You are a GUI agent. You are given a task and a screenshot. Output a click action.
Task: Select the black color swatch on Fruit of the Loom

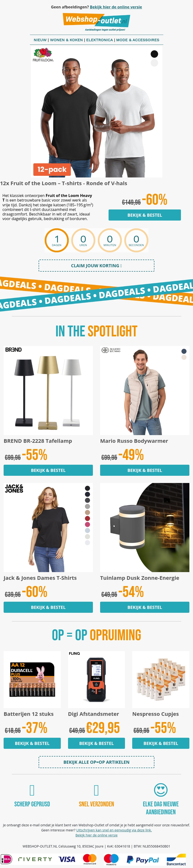154,54
